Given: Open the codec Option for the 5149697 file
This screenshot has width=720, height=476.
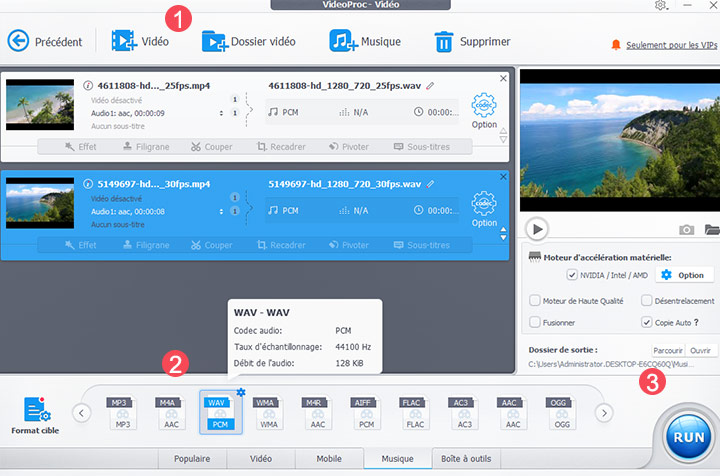Looking at the screenshot, I should click(x=484, y=209).
